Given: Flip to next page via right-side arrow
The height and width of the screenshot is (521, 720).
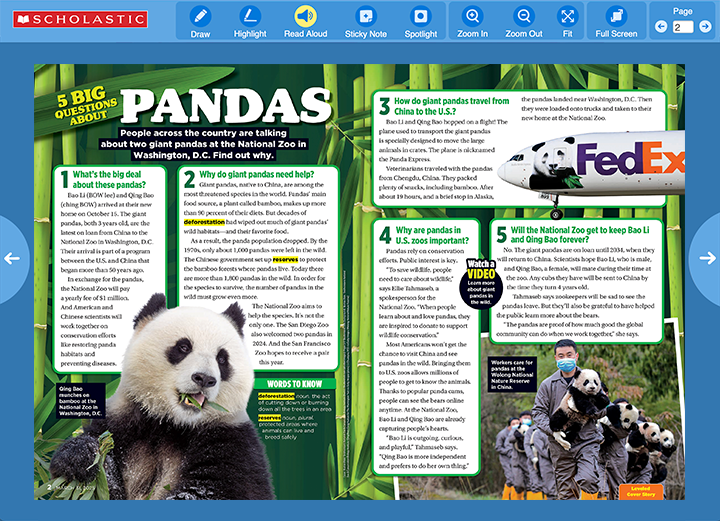Looking at the screenshot, I should tap(708, 258).
